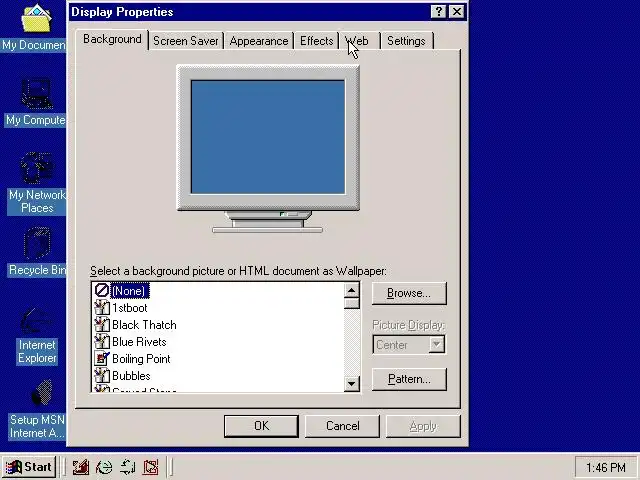Switch to the Web tab
The width and height of the screenshot is (640, 480).
[x=359, y=41]
